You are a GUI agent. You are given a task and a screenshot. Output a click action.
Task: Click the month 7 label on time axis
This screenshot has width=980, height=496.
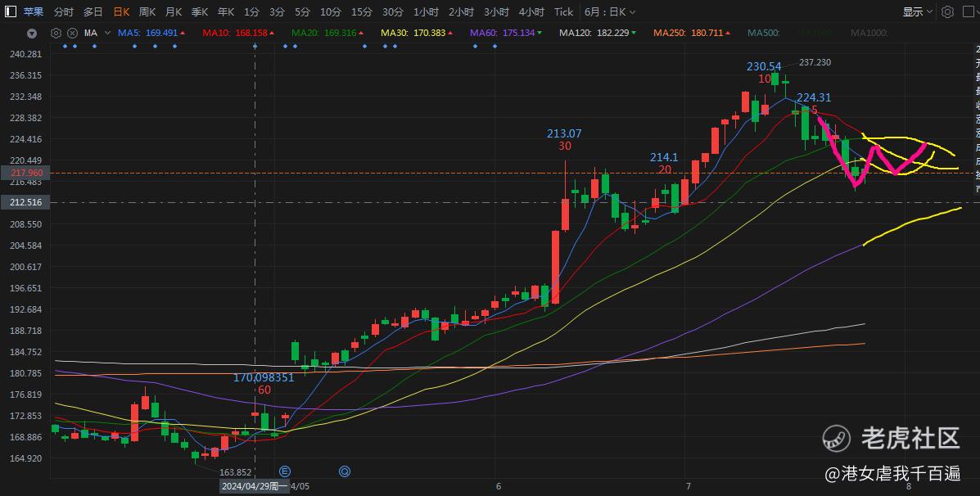688,486
